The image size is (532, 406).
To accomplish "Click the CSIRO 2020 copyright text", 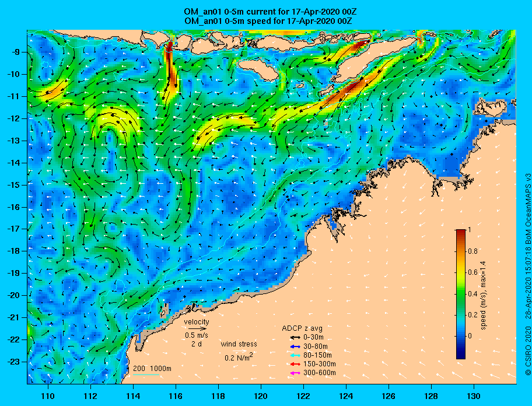I will pos(528,351).
